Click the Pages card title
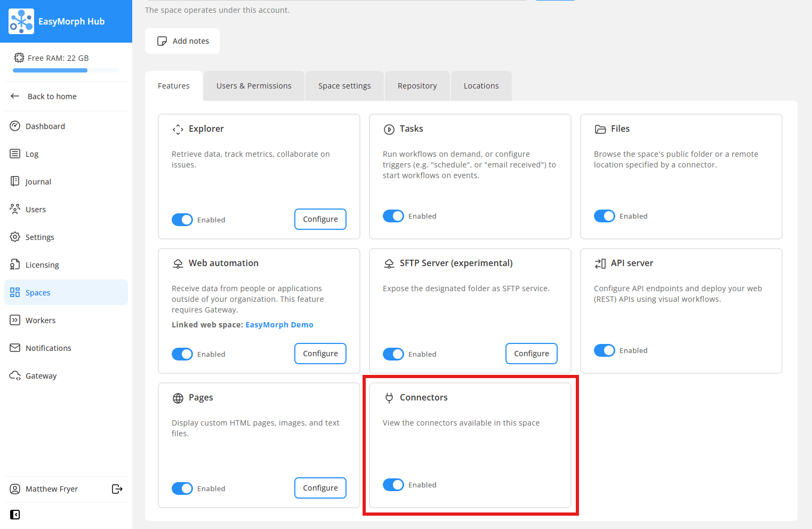The image size is (812, 529). pos(201,398)
